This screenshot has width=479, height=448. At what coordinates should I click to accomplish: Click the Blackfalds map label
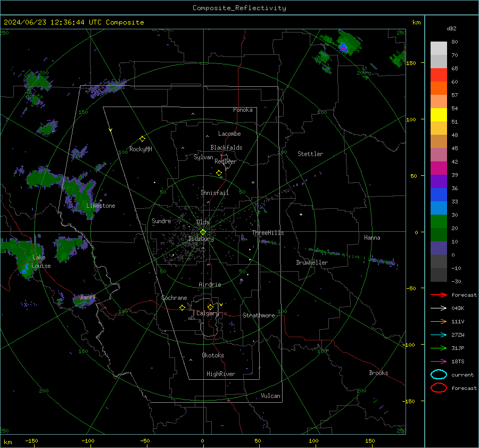coord(226,148)
